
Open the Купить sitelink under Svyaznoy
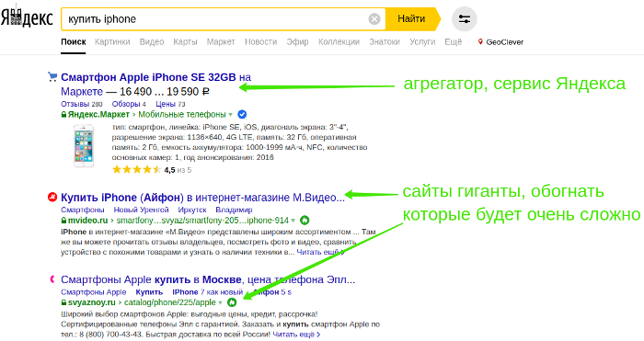point(149,292)
